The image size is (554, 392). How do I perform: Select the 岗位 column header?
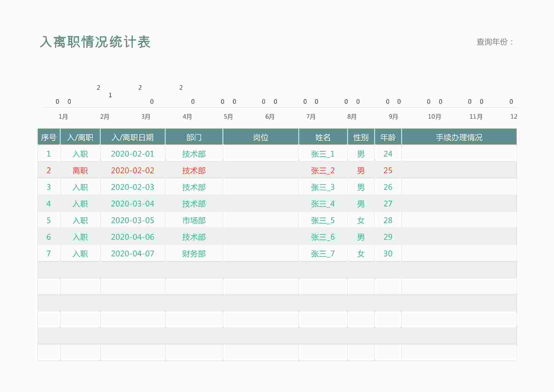pos(261,137)
